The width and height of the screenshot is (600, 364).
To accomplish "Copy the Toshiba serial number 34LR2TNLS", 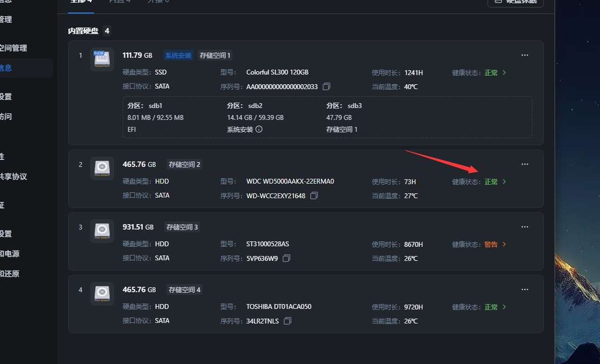I will [287, 321].
